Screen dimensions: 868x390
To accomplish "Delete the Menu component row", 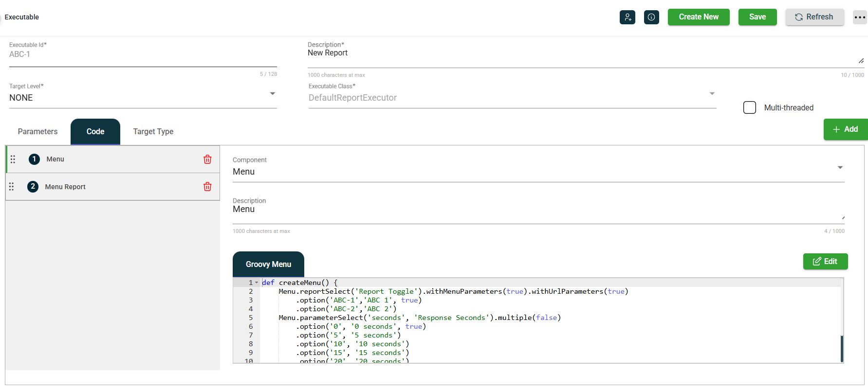I will [x=207, y=160].
